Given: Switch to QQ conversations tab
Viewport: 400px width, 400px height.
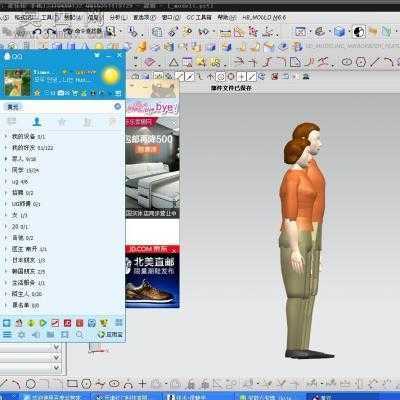Looking at the screenshot, I should [12, 122].
